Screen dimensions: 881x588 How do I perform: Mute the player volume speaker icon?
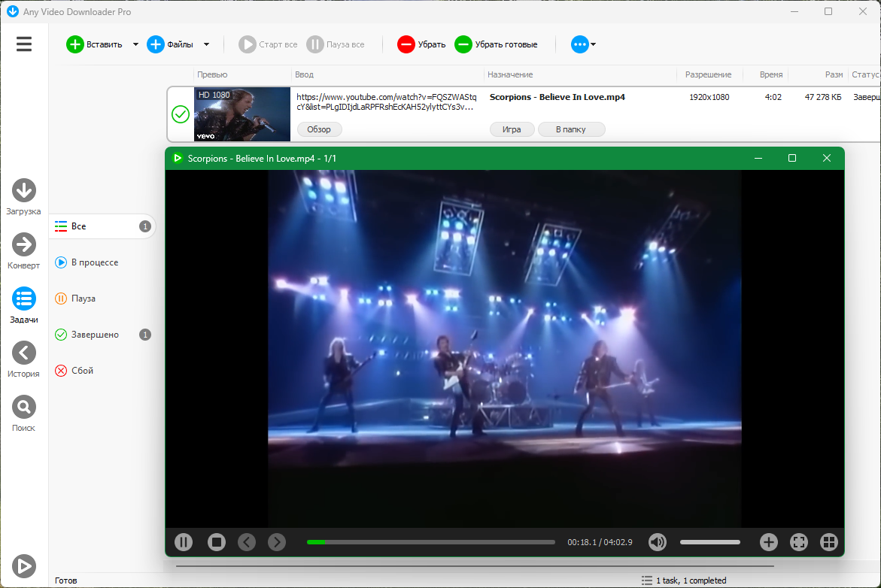click(x=658, y=542)
